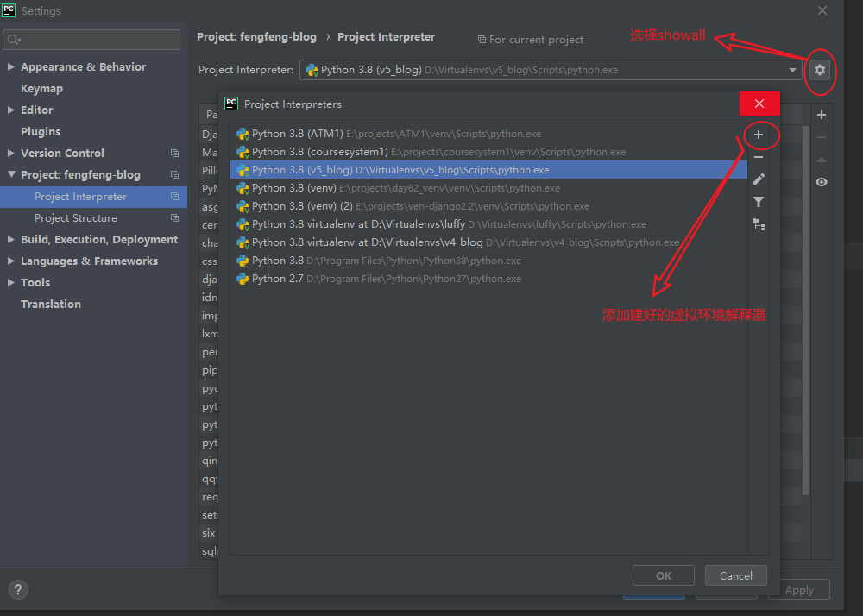Open Appearance & Behavior settings
Image resolution: width=863 pixels, height=616 pixels.
(x=83, y=66)
